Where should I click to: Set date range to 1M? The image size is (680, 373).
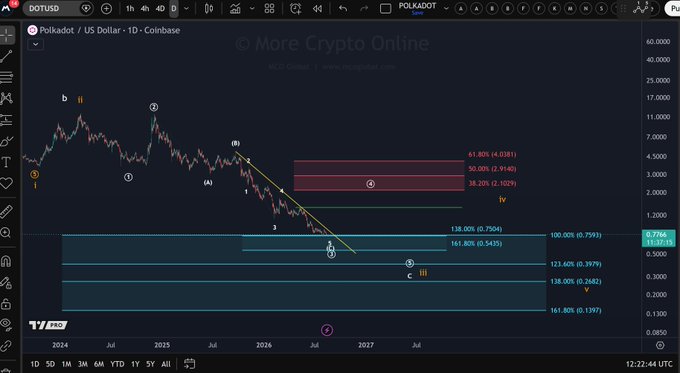click(66, 364)
